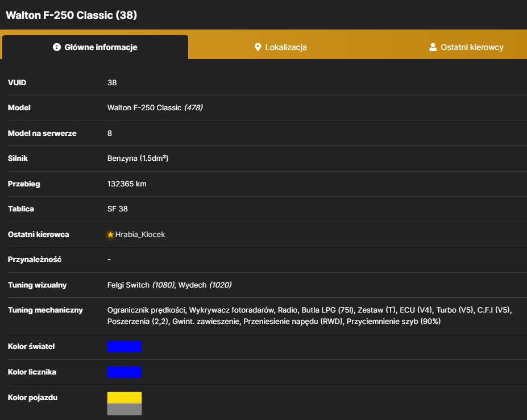The image size is (527, 420).
Task: Click the Felgi Switch (1080) tuning entry
Action: [141, 285]
